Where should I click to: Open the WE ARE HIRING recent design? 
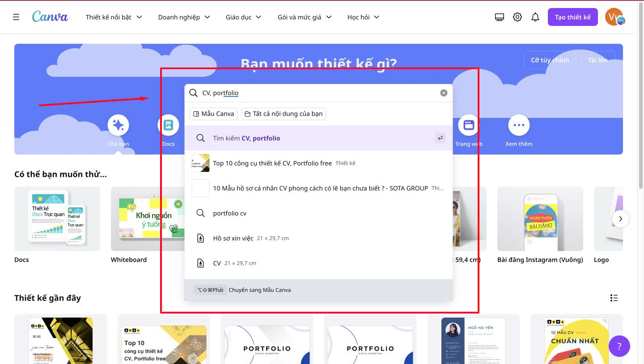coord(61,339)
